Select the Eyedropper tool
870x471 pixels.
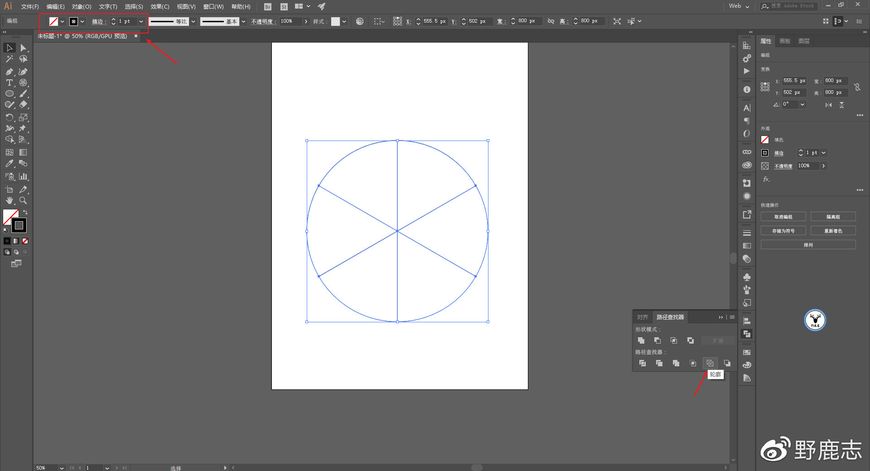(9, 164)
